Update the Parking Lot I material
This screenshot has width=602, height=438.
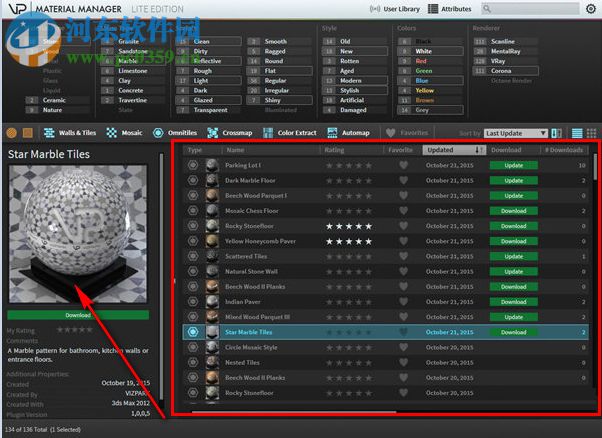point(513,165)
